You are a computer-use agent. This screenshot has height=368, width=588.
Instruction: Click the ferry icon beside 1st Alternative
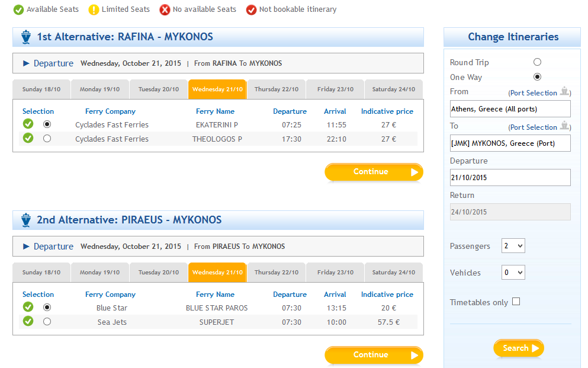[26, 37]
